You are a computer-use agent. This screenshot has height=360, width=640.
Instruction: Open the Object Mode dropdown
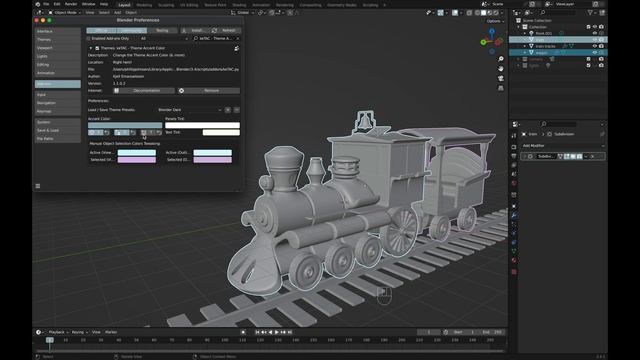coord(64,13)
